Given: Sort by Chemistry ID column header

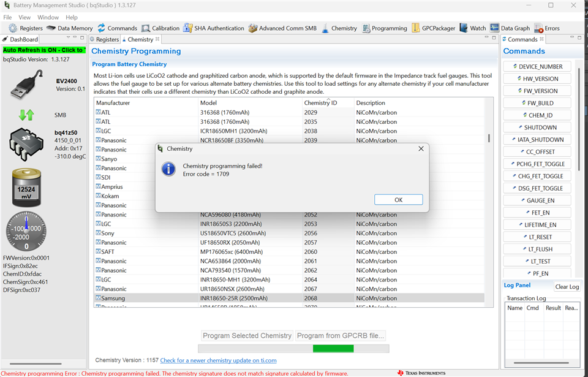Looking at the screenshot, I should point(328,103).
